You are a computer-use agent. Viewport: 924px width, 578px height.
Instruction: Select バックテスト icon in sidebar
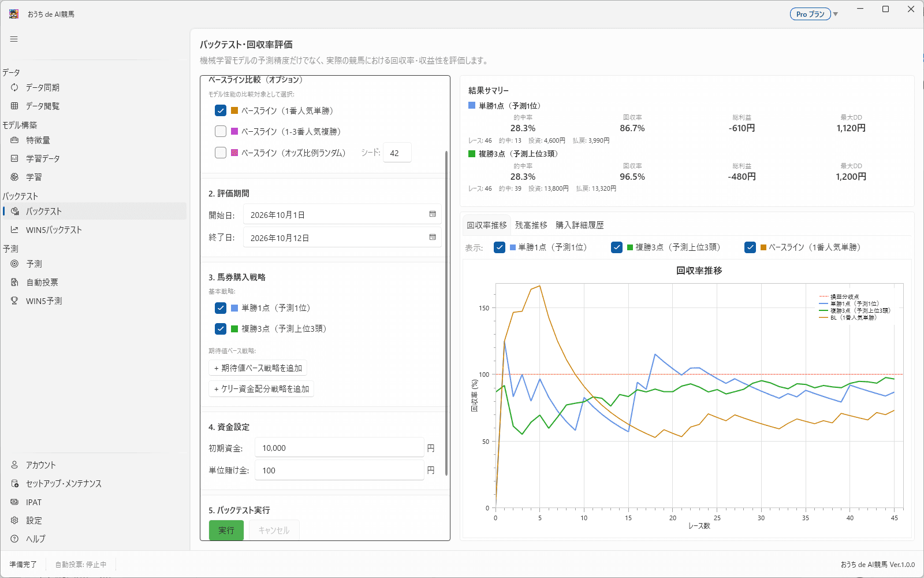click(14, 211)
